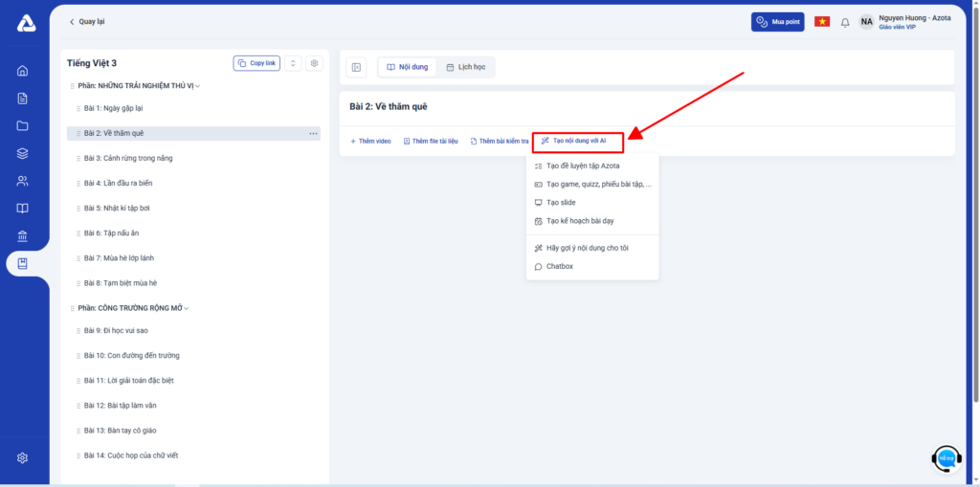Screen dimensions: 980x487
Task: Click the Vietnamese flag language selector
Action: pos(821,22)
